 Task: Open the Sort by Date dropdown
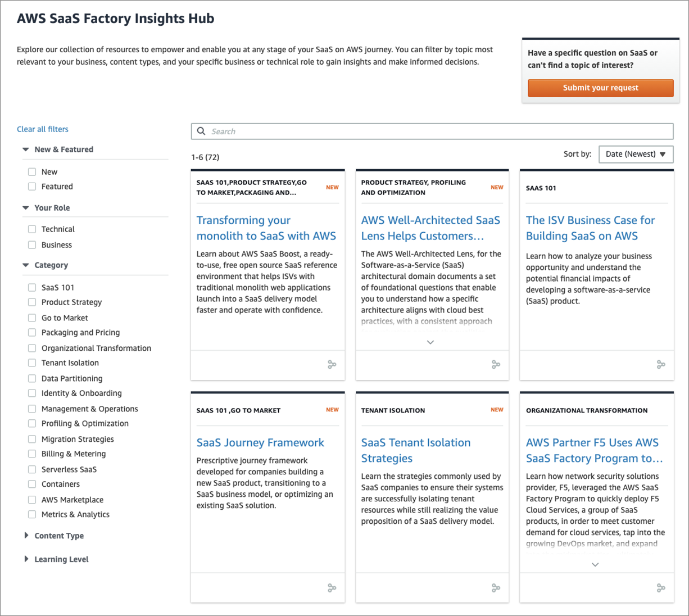coord(636,154)
